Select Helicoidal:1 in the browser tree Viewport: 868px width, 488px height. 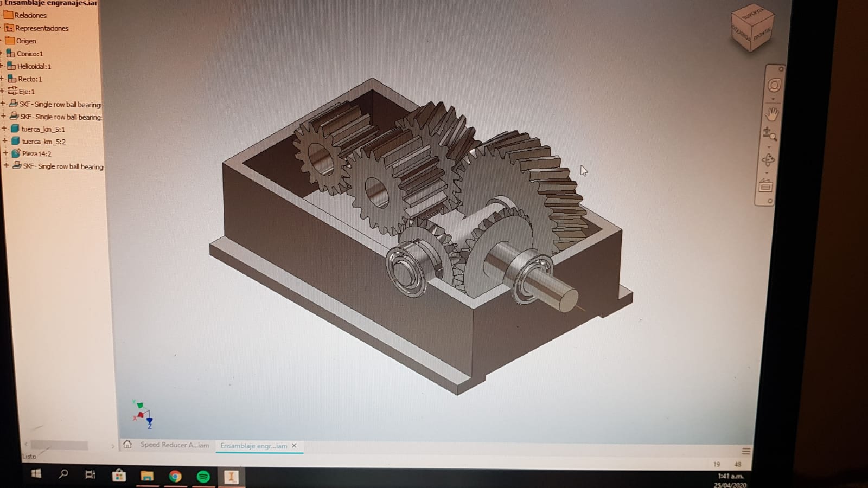point(34,66)
